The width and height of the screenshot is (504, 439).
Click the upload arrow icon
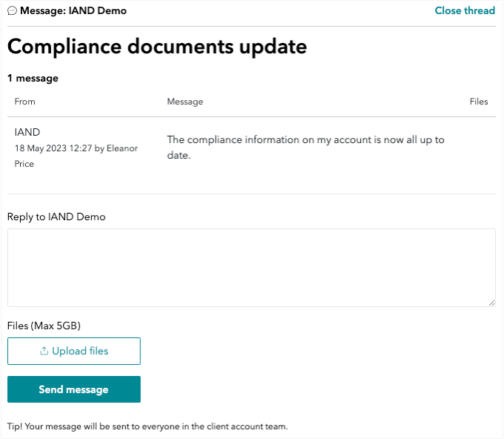point(44,351)
